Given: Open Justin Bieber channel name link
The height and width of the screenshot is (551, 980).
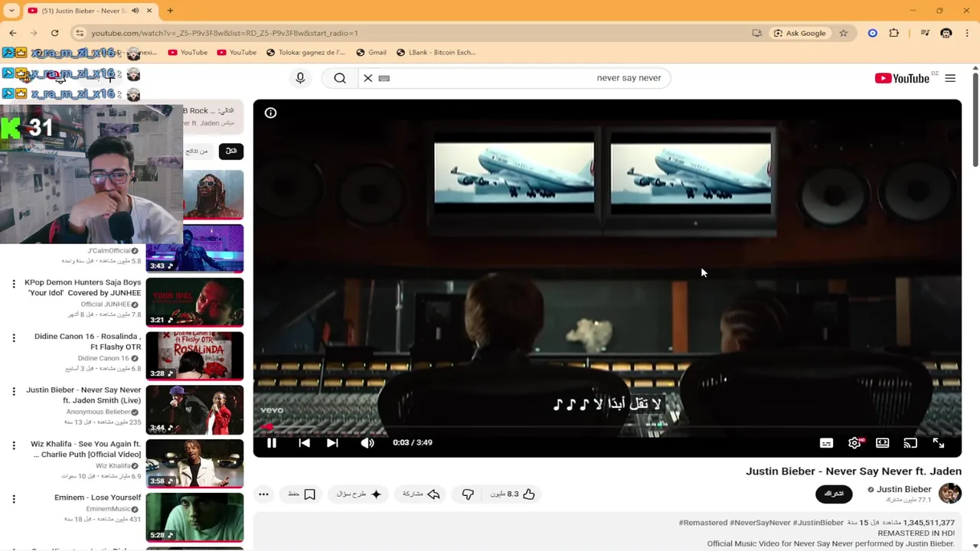Looking at the screenshot, I should (x=903, y=489).
